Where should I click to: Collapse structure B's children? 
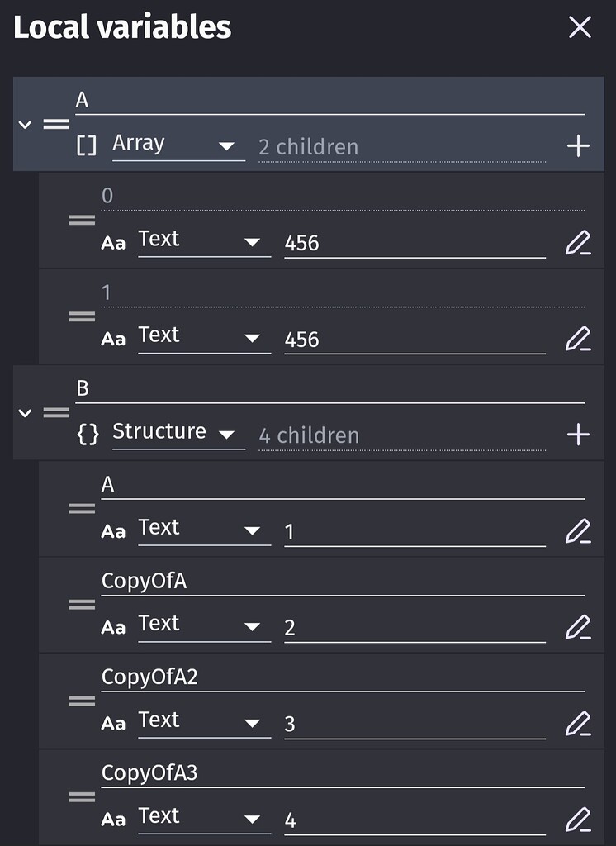click(x=25, y=413)
